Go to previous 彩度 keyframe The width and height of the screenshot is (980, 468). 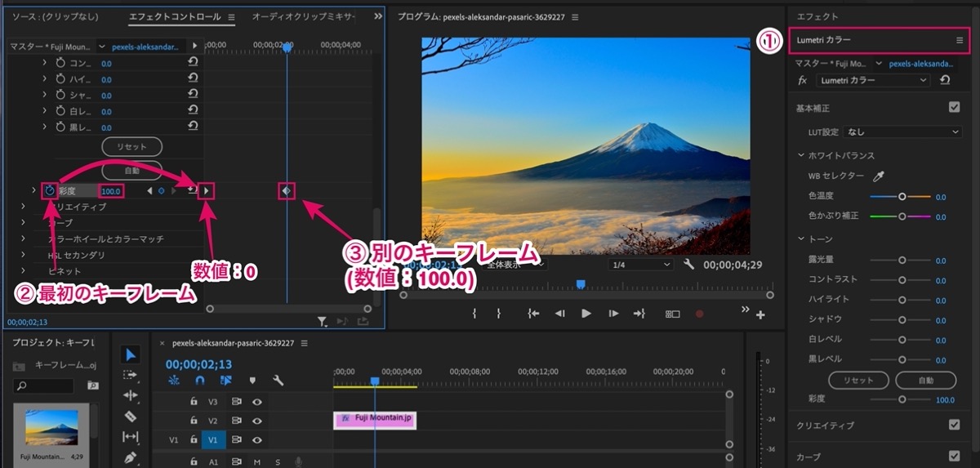(149, 191)
